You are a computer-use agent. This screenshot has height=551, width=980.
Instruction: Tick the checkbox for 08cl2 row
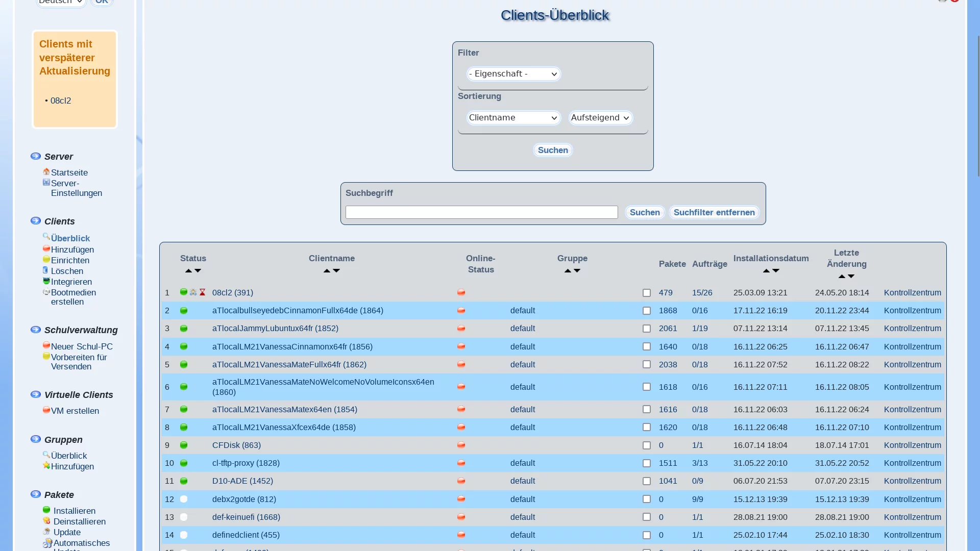click(647, 293)
